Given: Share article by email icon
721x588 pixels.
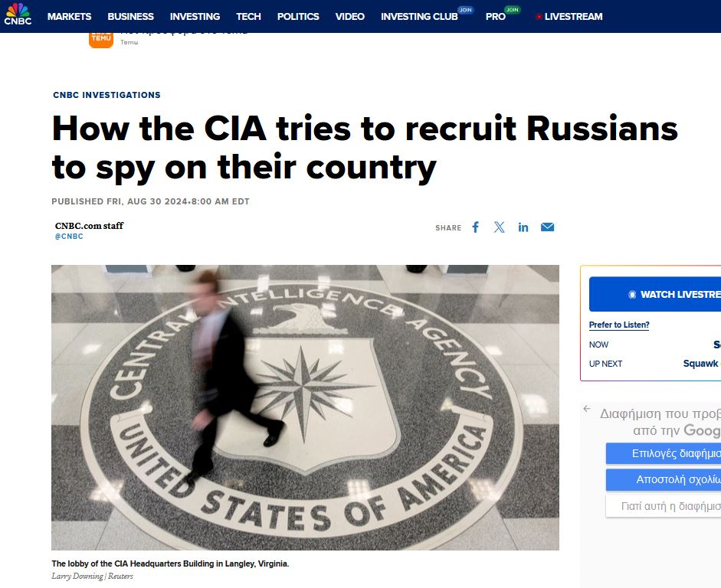Looking at the screenshot, I should coord(547,227).
